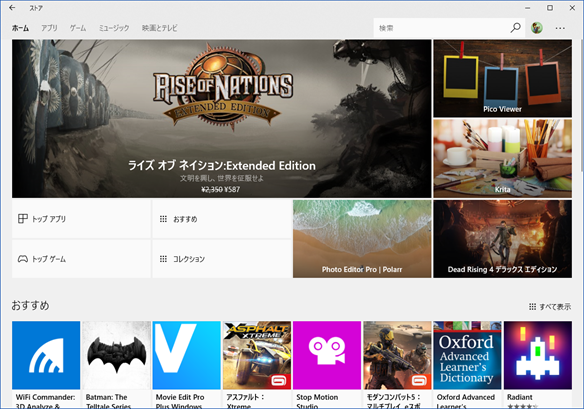The image size is (584, 409).
Task: Open the Batman Telltale Series tile icon
Action: point(116,355)
